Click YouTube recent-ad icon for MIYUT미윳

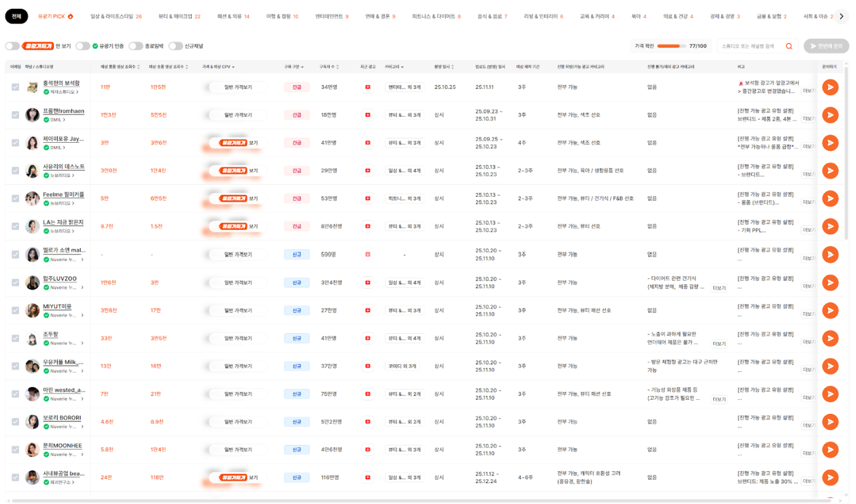[x=367, y=310]
